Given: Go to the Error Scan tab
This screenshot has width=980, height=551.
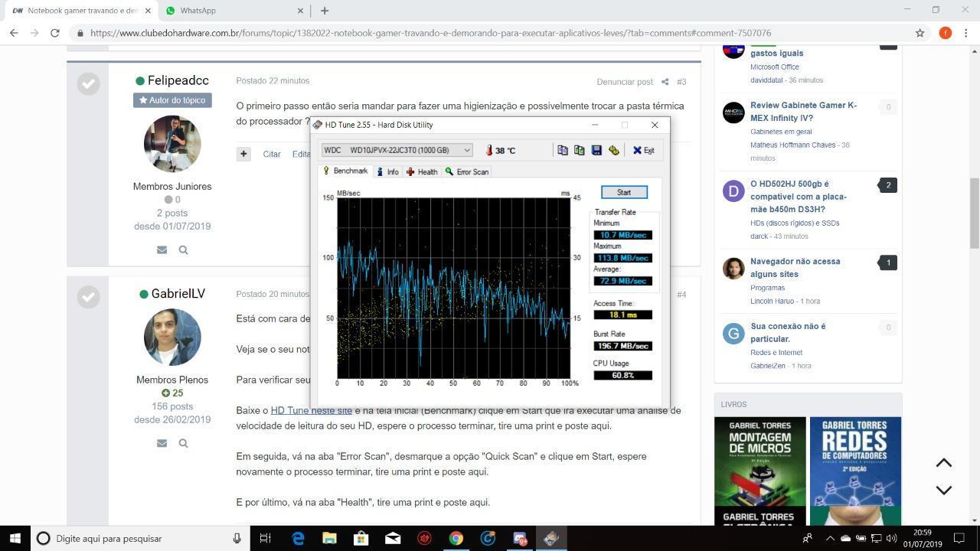Looking at the screenshot, I should point(467,172).
